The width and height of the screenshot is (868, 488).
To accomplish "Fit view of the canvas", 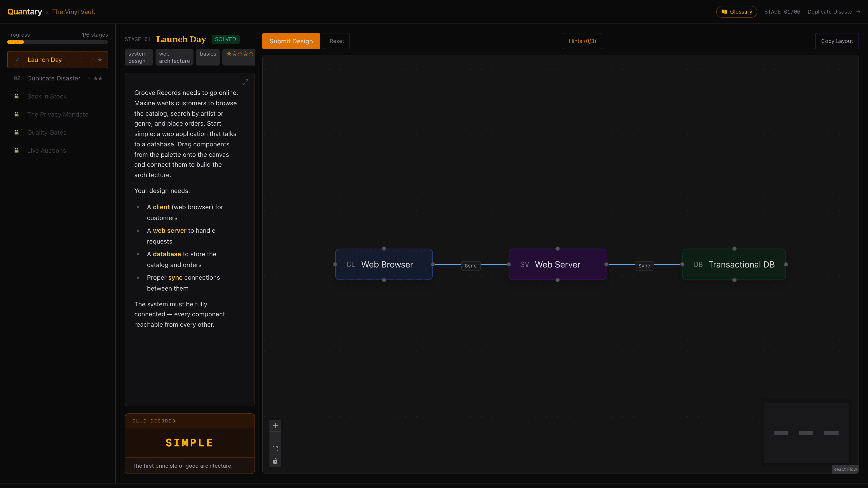I will pos(275,449).
